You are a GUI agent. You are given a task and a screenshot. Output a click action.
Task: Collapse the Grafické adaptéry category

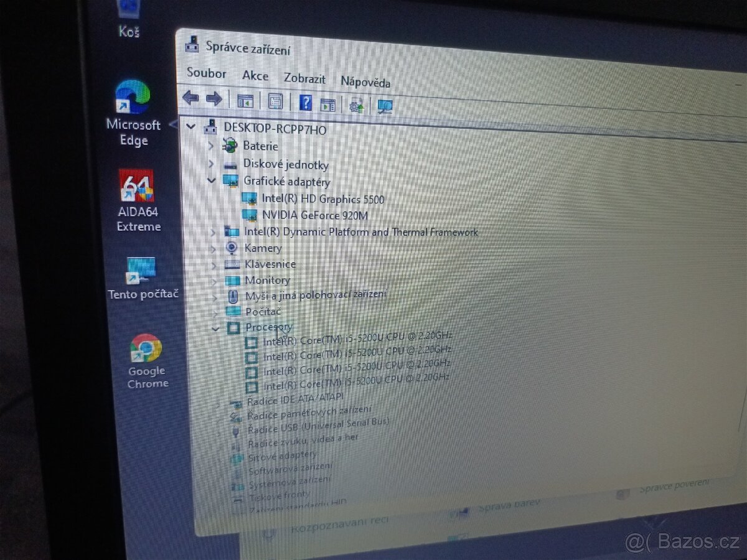(x=212, y=181)
